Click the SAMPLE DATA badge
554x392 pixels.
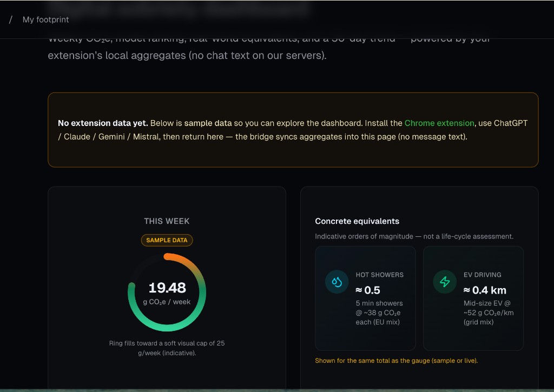coord(167,240)
